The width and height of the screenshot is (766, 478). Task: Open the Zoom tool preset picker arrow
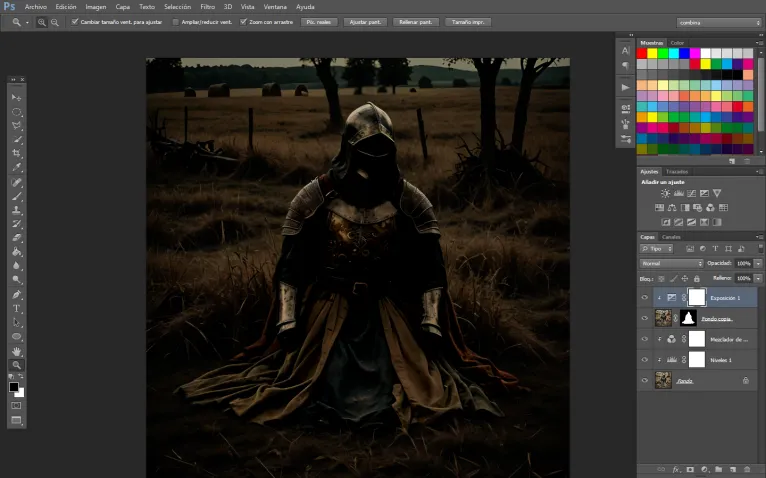[x=27, y=22]
